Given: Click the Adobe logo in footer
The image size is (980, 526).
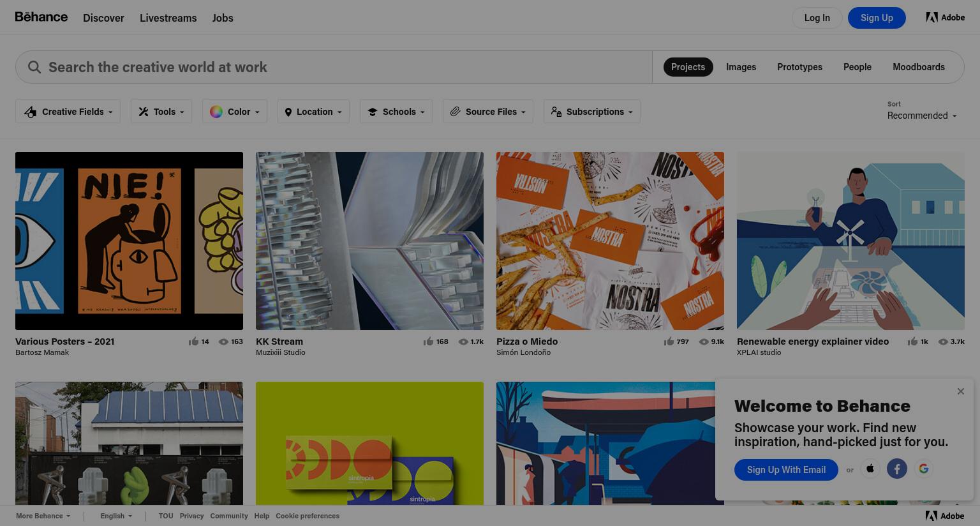Looking at the screenshot, I should point(946,516).
